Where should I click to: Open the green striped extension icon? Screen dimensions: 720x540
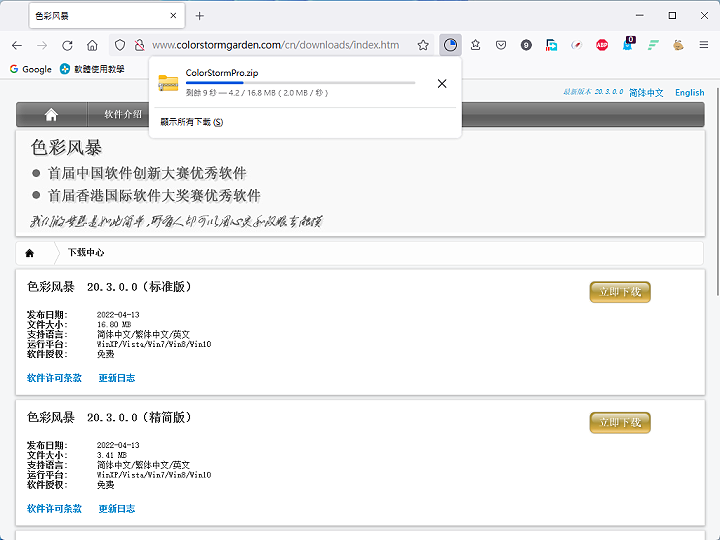pos(653,45)
